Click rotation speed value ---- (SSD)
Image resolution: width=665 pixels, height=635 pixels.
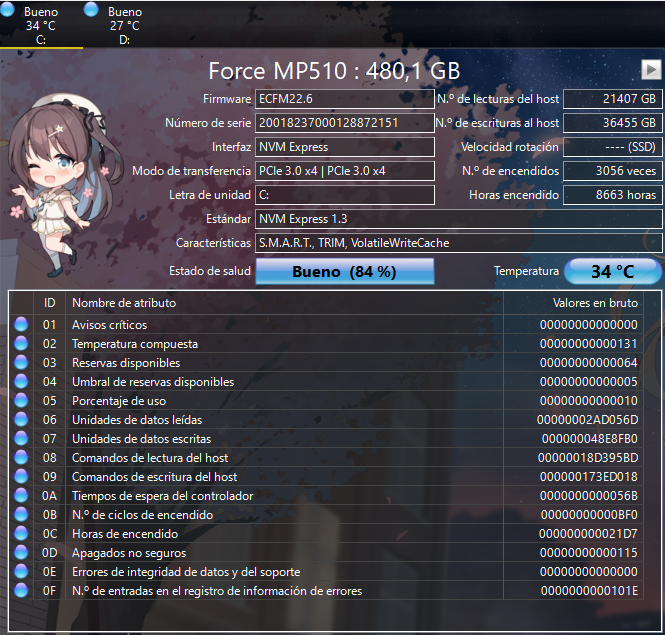tap(612, 147)
